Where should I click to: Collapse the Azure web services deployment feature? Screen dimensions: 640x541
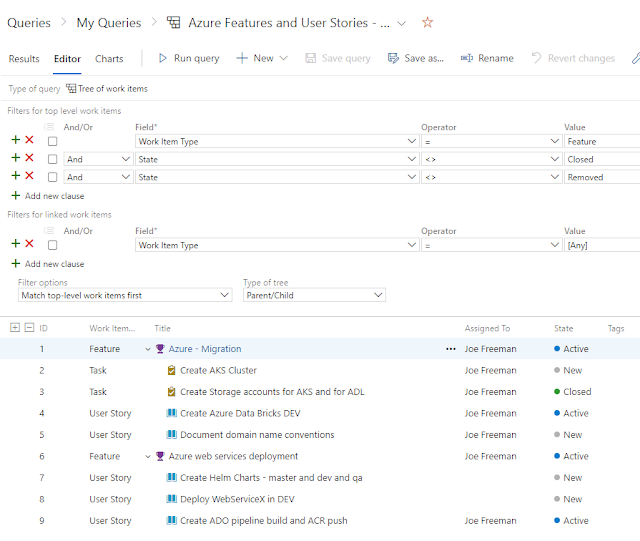(148, 457)
